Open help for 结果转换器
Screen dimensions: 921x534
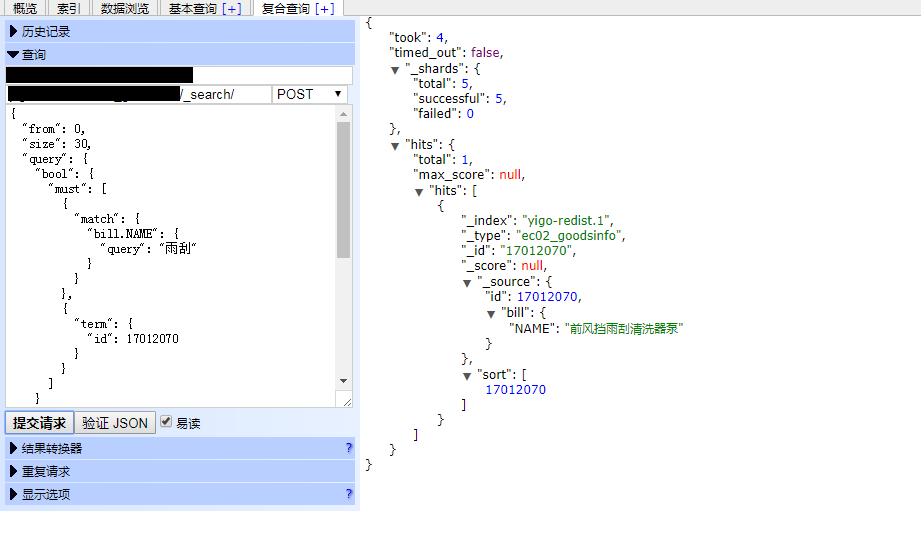tap(349, 448)
